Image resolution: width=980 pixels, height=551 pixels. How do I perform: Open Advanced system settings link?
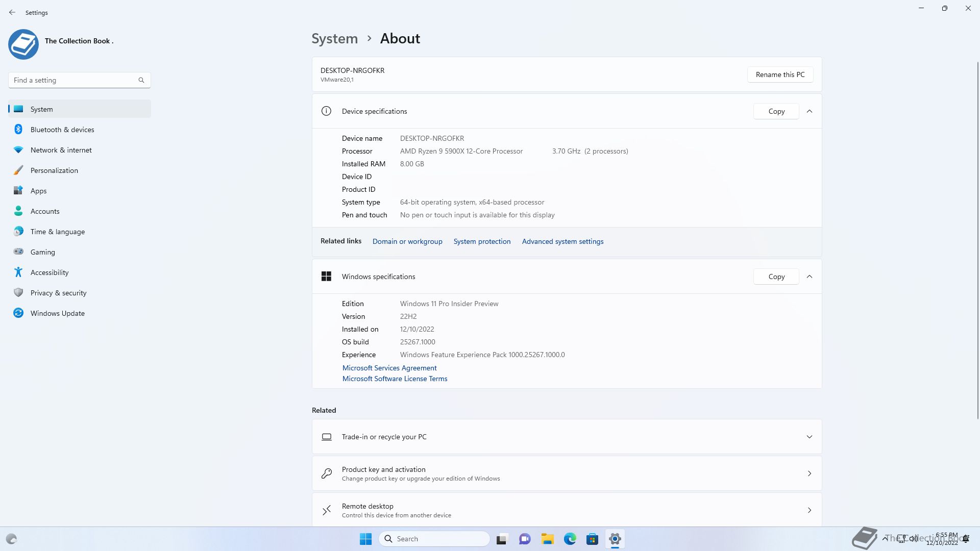562,241
